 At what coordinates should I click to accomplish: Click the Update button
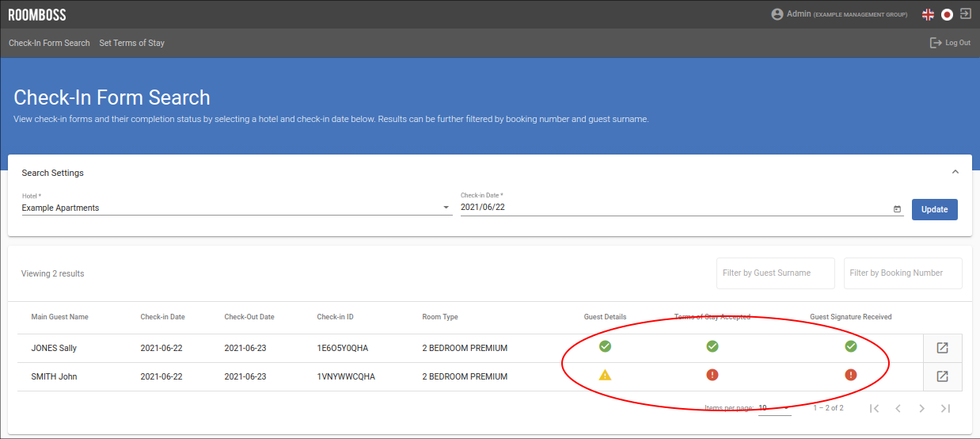[x=934, y=209]
